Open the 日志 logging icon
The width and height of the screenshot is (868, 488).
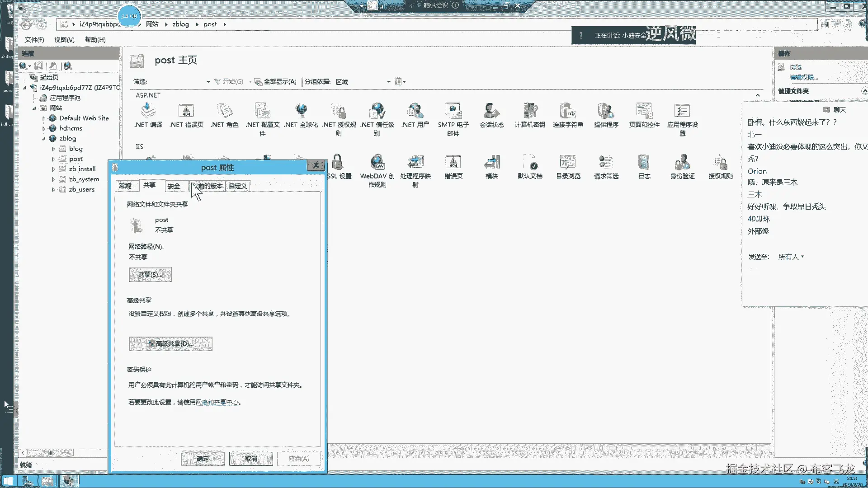(x=644, y=163)
